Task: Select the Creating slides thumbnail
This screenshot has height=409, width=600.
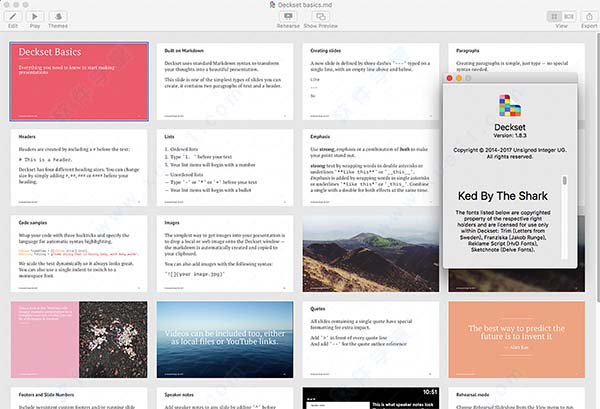Action: (371, 81)
